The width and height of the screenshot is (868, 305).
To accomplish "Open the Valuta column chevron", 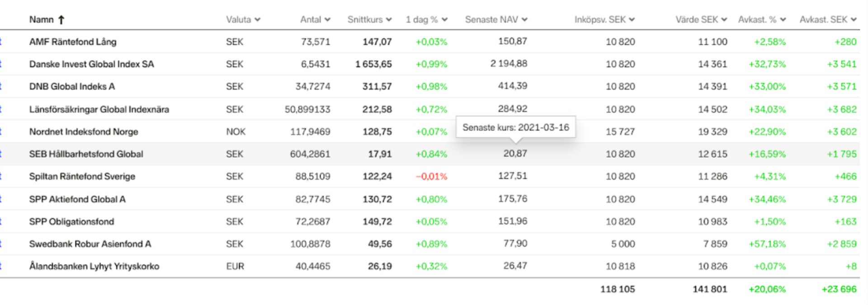I will [257, 19].
